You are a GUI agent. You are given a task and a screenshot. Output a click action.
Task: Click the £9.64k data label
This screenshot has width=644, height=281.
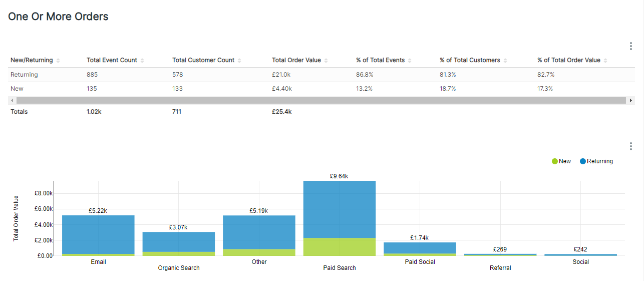click(339, 176)
